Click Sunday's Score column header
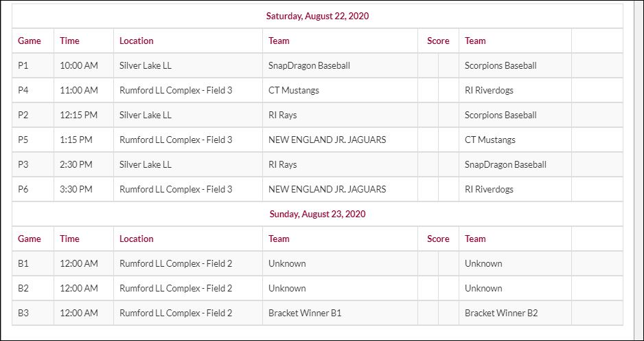644x341 pixels. click(x=437, y=239)
